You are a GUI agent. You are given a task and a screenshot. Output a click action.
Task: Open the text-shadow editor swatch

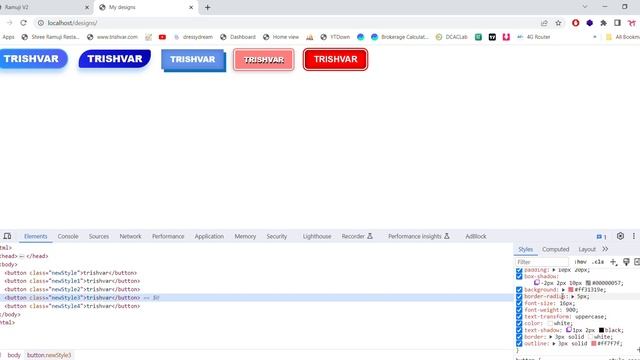[569, 329]
